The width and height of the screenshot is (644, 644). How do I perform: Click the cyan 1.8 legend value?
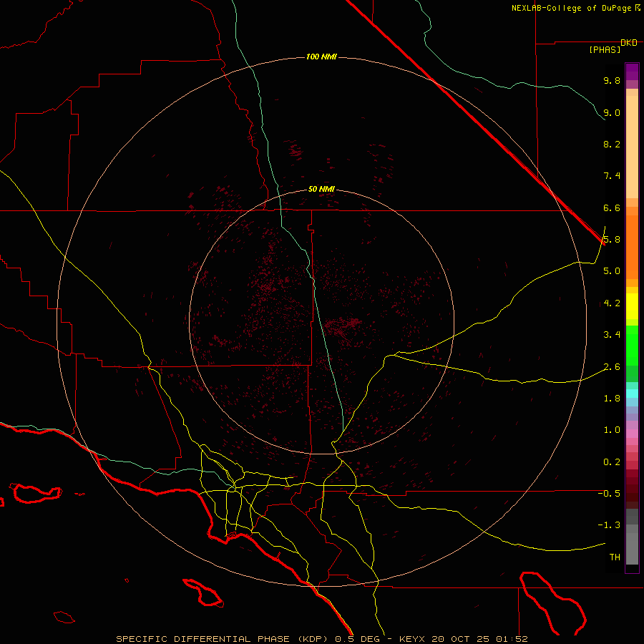[x=612, y=399]
